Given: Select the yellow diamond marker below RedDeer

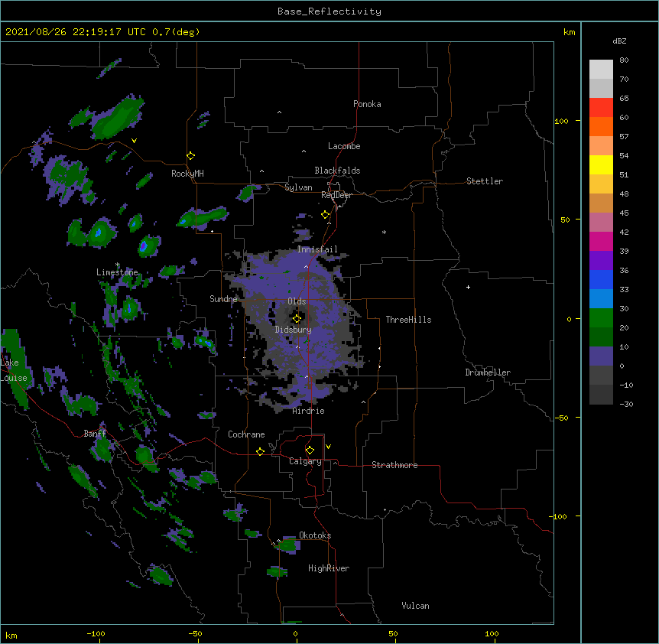Looking at the screenshot, I should click(x=326, y=215).
